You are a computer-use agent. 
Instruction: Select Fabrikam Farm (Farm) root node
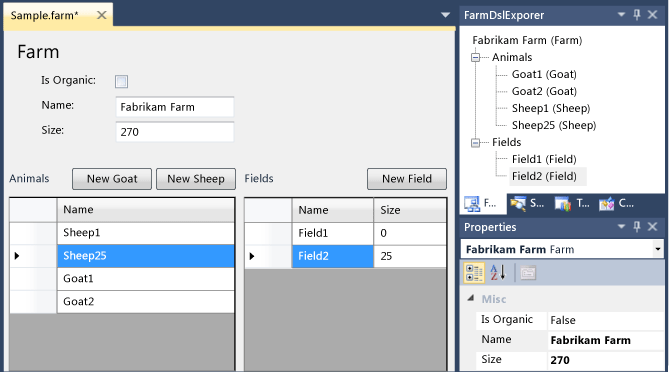click(x=527, y=41)
